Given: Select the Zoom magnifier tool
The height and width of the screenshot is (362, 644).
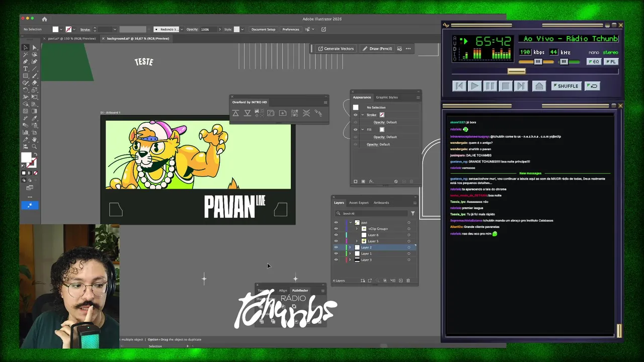Looking at the screenshot, I should [34, 146].
